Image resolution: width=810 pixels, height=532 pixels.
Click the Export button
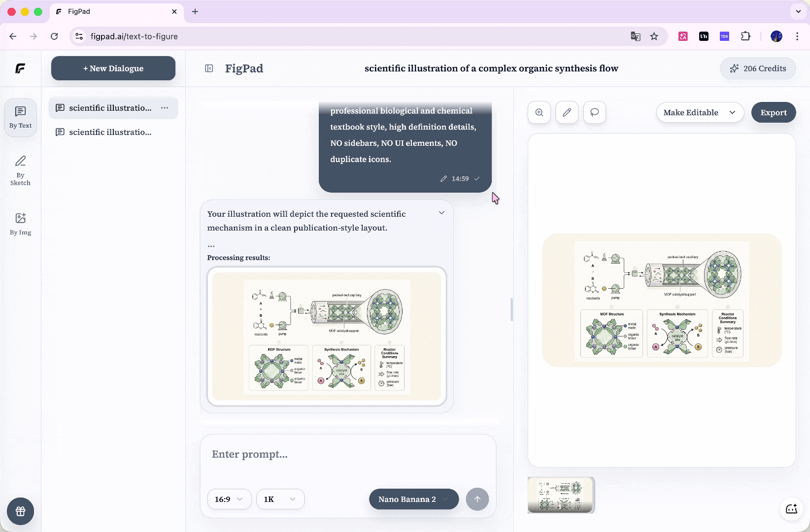click(773, 112)
